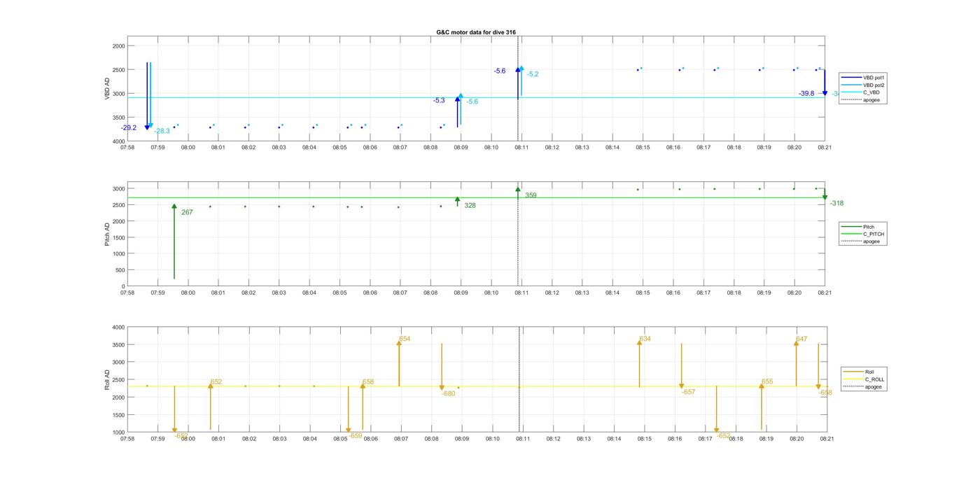Viewport: 980px width, 485px height.
Task: Select the "Pitch" legend entry
Action: (x=858, y=227)
